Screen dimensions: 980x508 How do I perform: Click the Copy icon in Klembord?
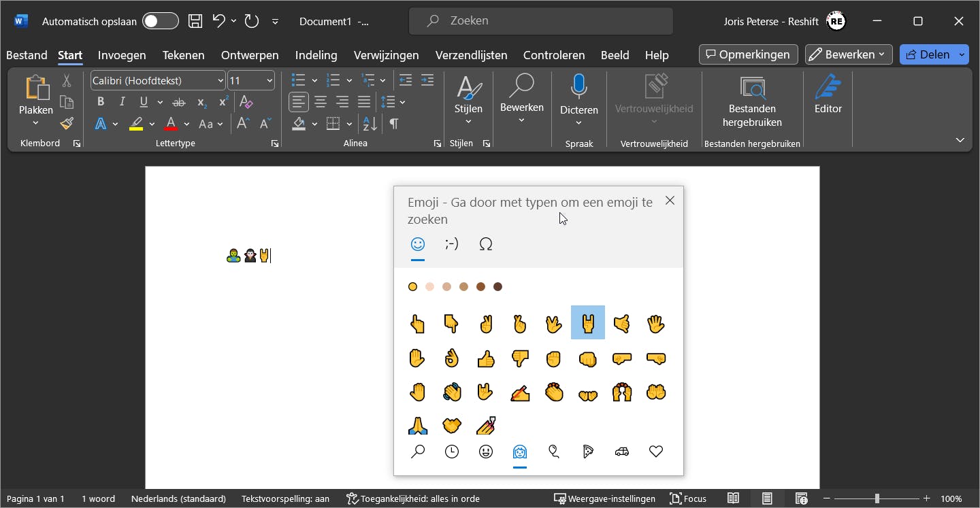click(x=67, y=102)
